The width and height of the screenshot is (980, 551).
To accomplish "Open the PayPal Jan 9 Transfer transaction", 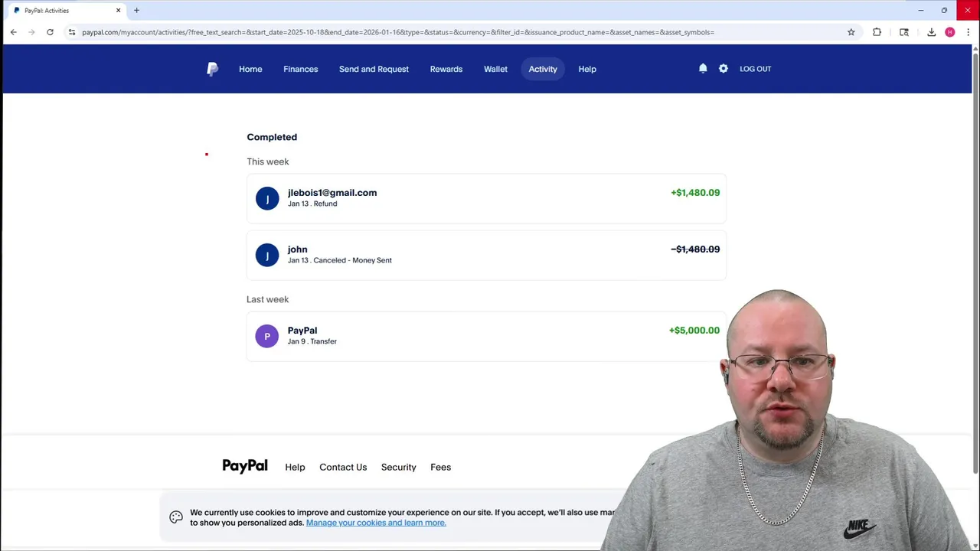I will pos(486,336).
